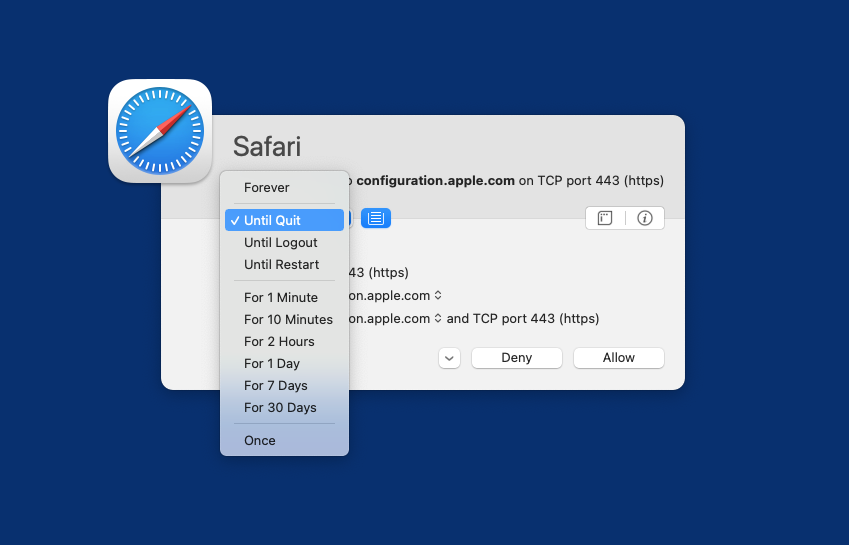Pick For 1 Day duration
849x545 pixels.
pos(284,364)
